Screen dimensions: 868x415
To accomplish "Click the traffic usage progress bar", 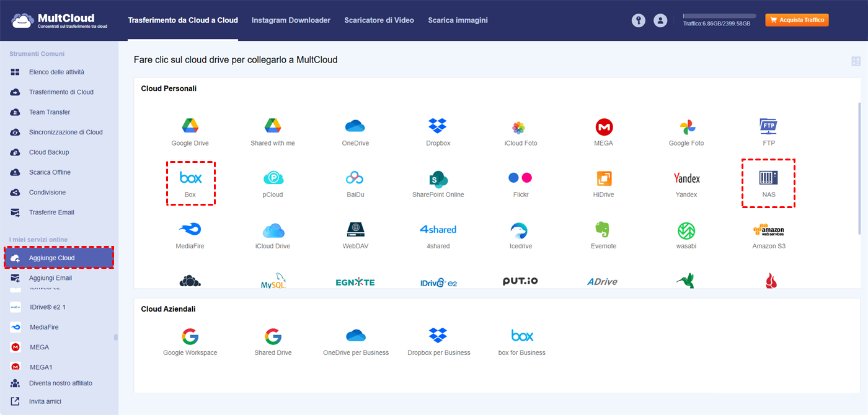I will click(719, 15).
